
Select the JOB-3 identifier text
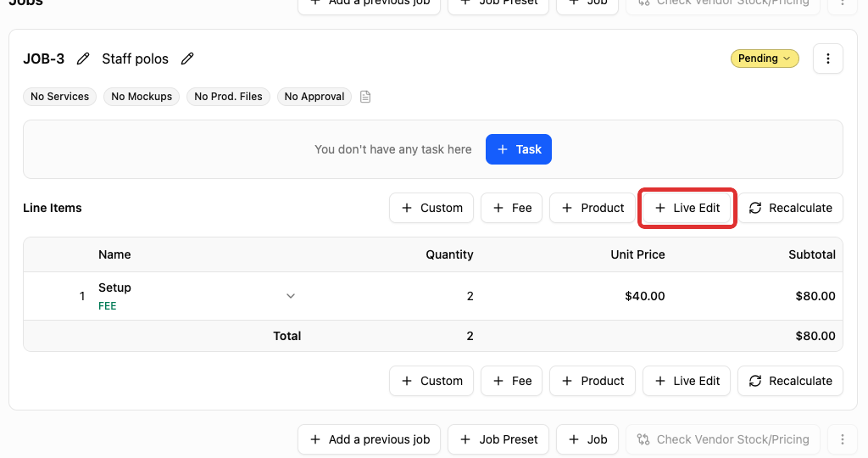pyautogui.click(x=44, y=59)
